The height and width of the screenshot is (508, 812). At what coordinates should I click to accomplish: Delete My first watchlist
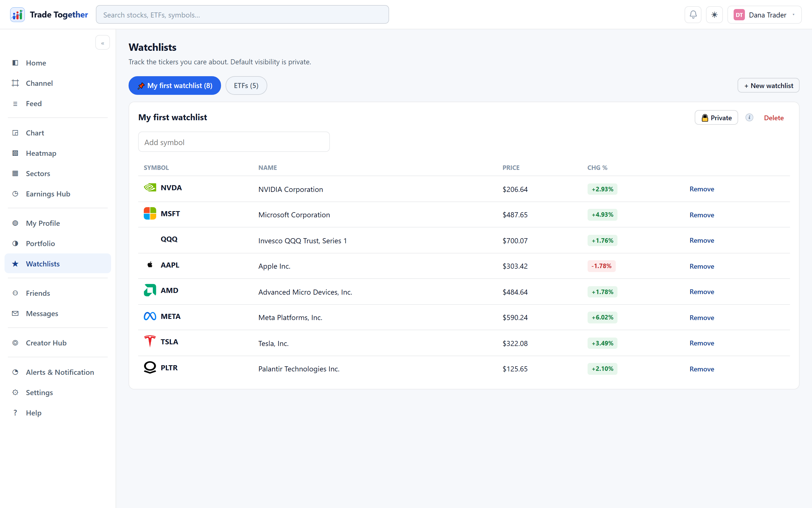click(774, 118)
